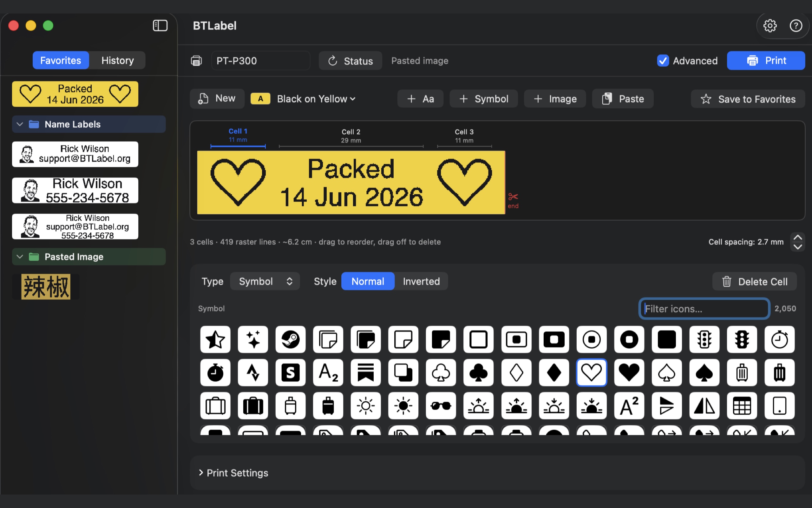Viewport: 812px width, 508px height.
Task: Select the outlined club suit symbol
Action: [441, 373]
